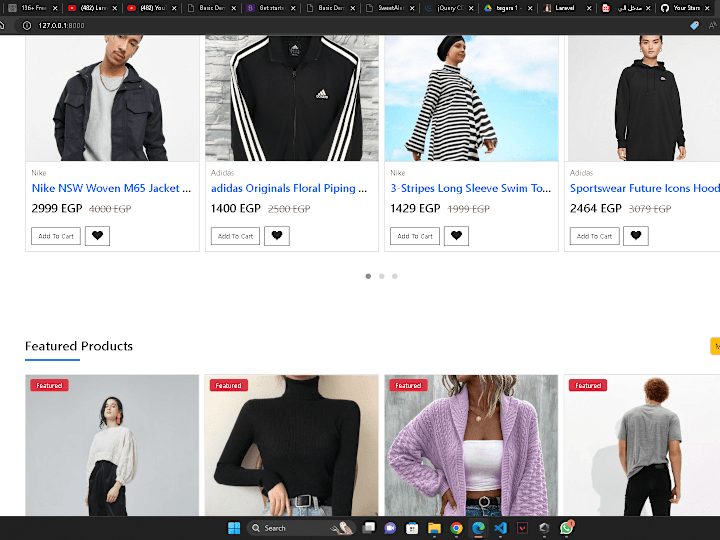Click the browser home button

tap(2, 25)
